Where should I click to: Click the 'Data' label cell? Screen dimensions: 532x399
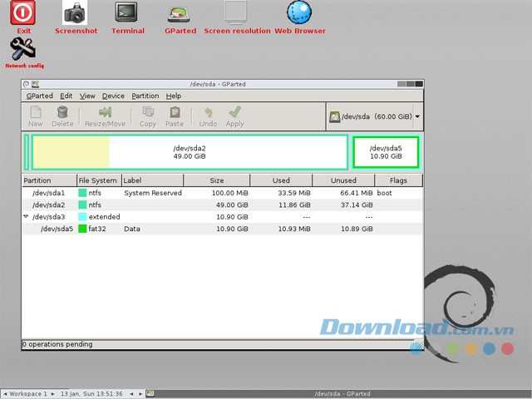(132, 229)
